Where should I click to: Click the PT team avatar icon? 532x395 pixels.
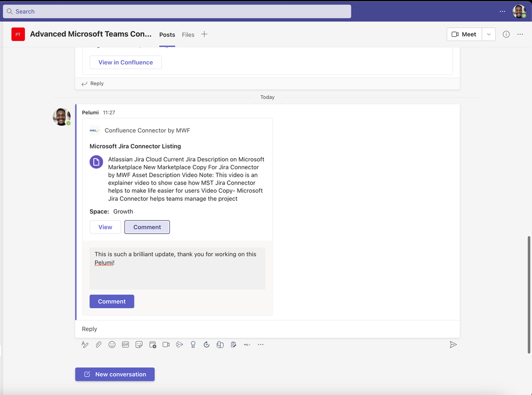[x=18, y=34]
